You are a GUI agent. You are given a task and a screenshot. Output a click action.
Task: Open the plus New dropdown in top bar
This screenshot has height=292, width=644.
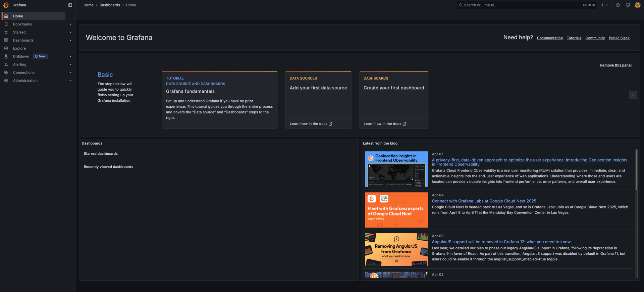604,5
